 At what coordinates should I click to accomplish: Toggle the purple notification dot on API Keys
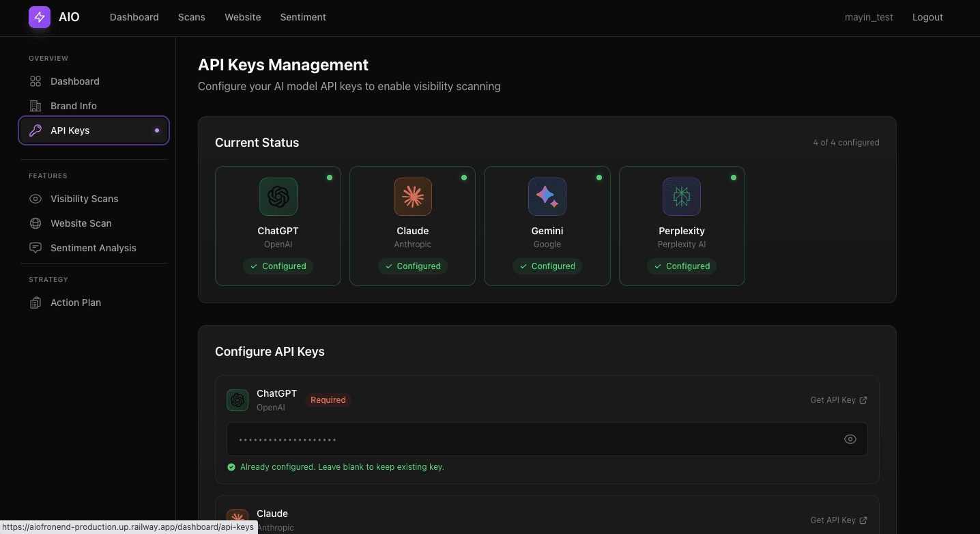tap(157, 130)
